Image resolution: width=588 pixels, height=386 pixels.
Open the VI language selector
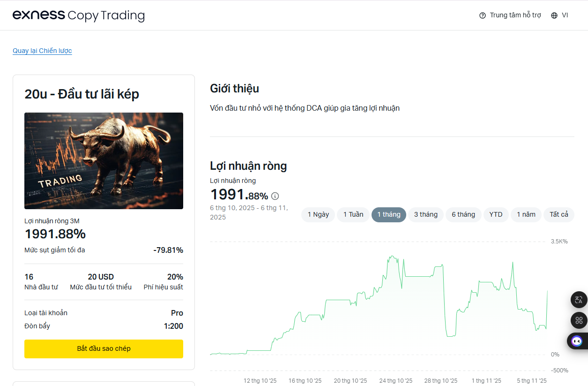pos(566,15)
